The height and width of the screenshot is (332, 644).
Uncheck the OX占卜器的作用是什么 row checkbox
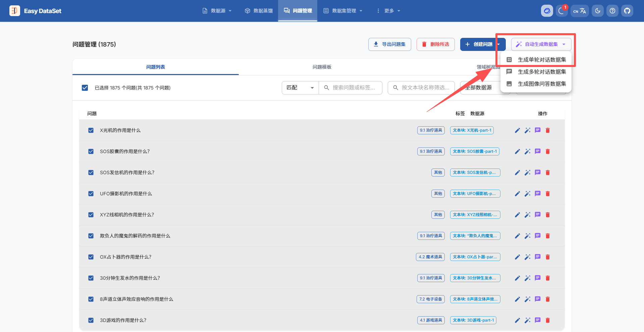91,257
